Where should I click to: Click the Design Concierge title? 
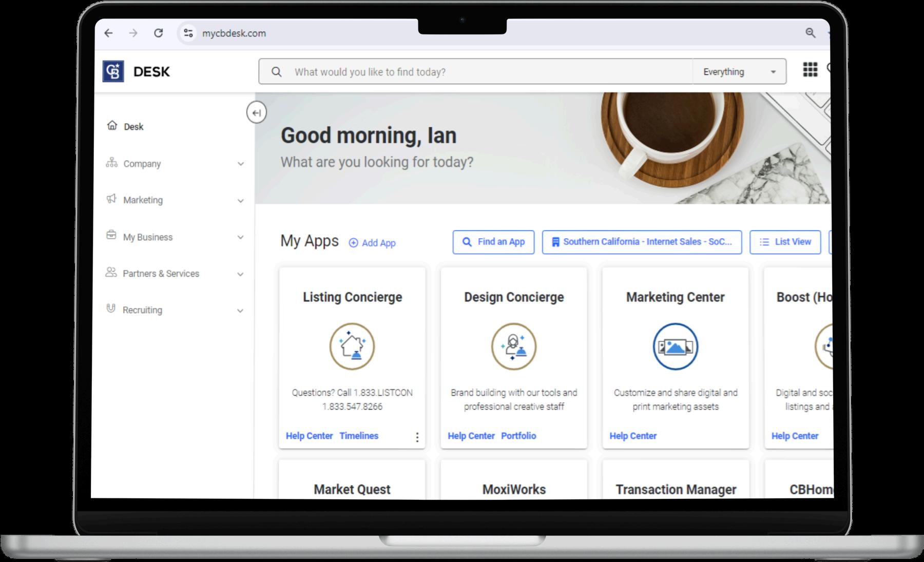(514, 297)
